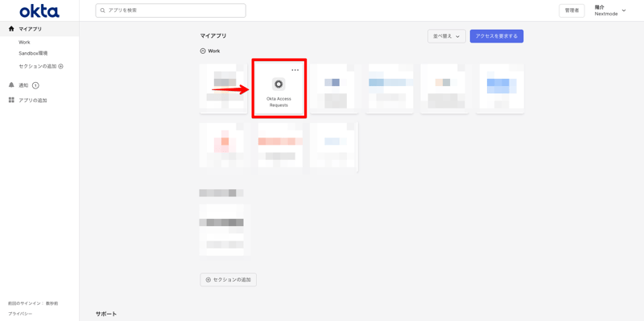Click the plus icon beside sidebar セクションの追加
The height and width of the screenshot is (321, 644).
click(61, 66)
